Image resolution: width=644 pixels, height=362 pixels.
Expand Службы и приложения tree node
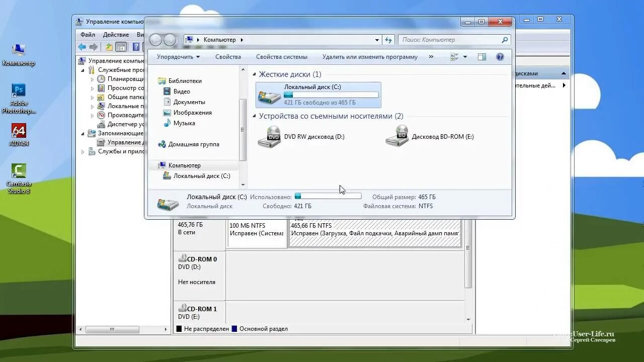pyautogui.click(x=83, y=152)
